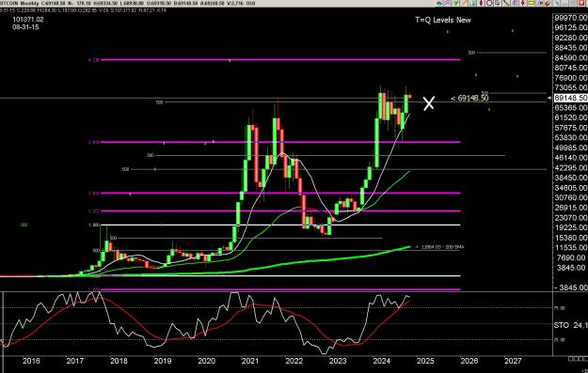Click the 2021 year label on time axis
Viewport: 588px width, 373px height.
click(250, 361)
